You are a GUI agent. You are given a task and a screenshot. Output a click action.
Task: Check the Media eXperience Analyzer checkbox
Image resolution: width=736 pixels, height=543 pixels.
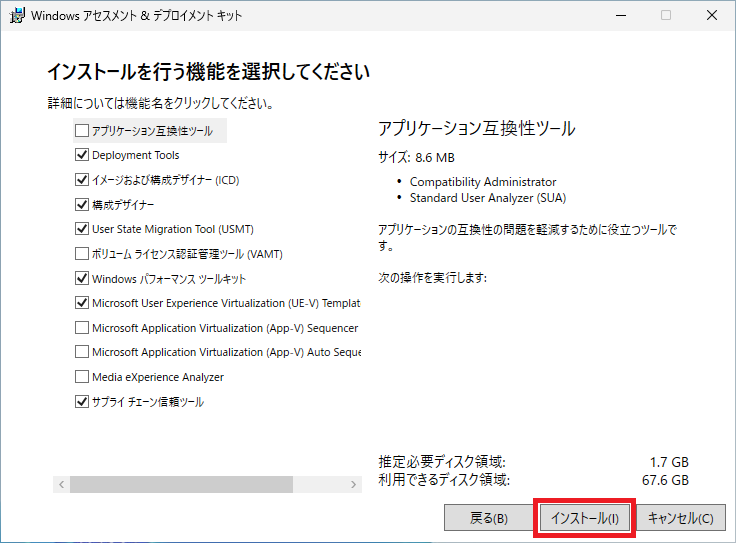(x=82, y=376)
